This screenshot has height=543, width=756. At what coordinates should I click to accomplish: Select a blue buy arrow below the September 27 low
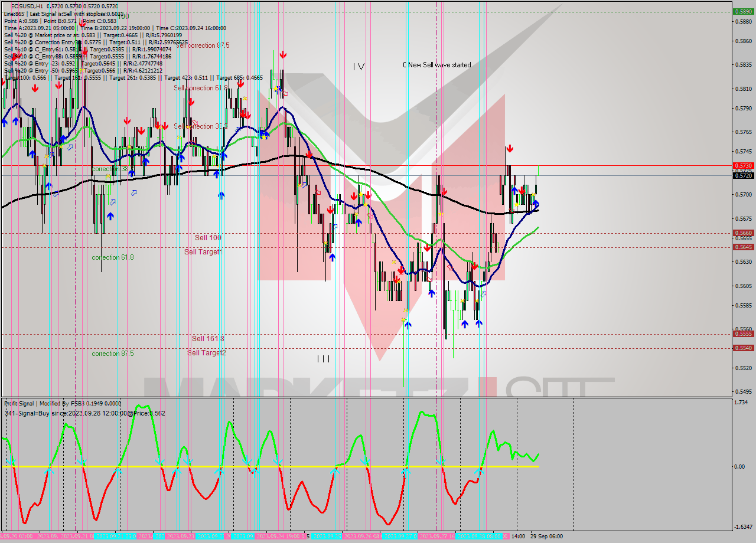465,324
